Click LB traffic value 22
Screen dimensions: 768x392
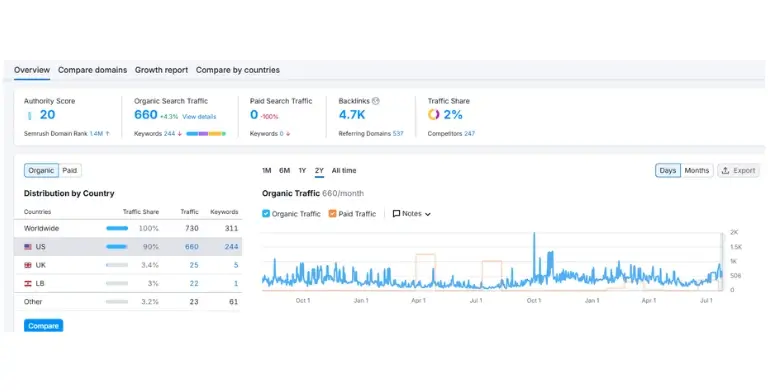coord(194,284)
